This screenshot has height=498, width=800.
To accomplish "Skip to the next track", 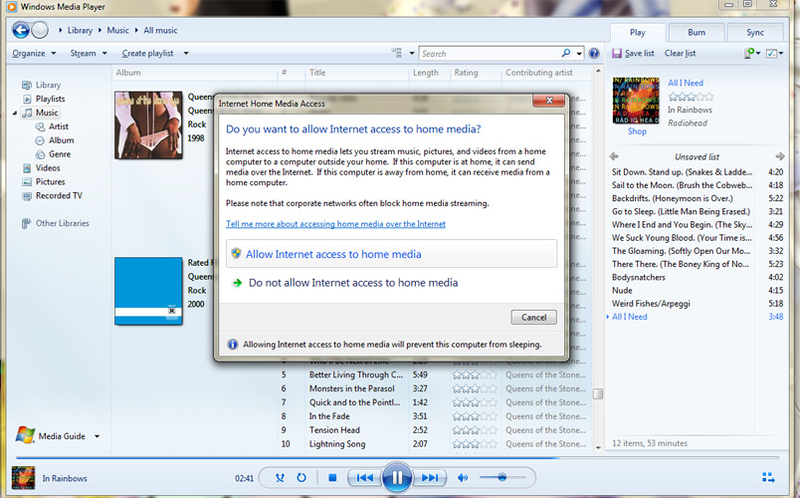I will point(430,478).
